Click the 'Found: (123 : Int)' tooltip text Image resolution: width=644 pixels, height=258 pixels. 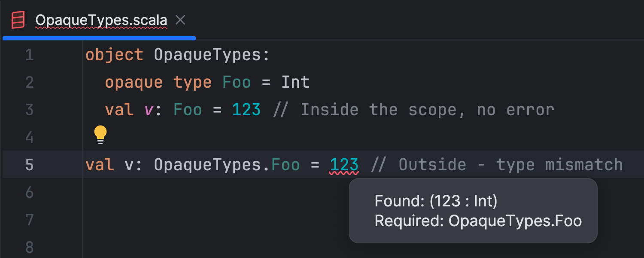[x=436, y=201]
